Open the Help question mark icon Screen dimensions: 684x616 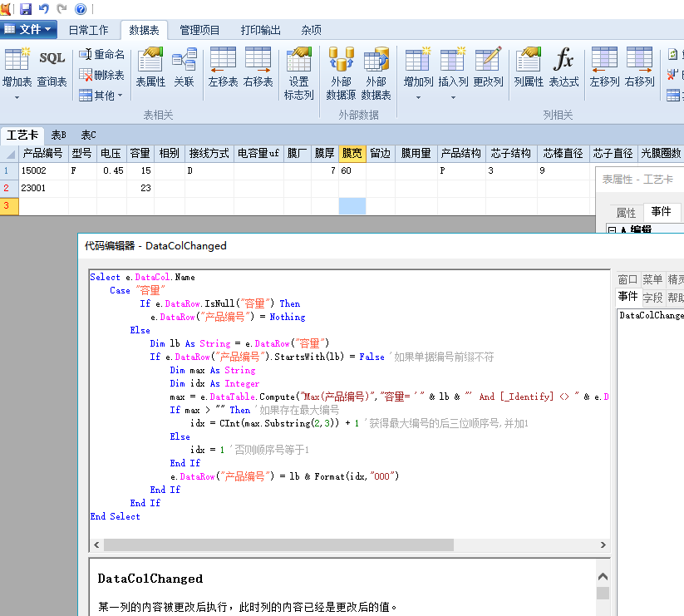pyautogui.click(x=81, y=8)
